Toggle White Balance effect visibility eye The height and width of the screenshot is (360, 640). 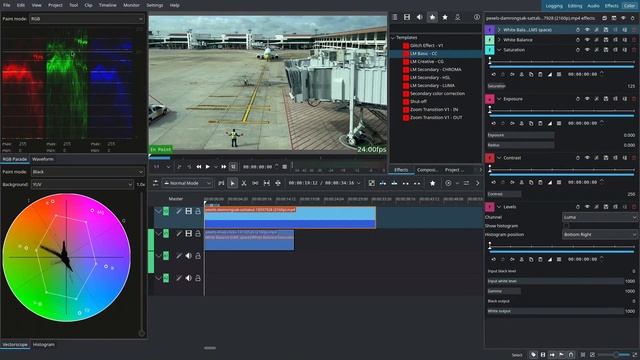tap(587, 40)
